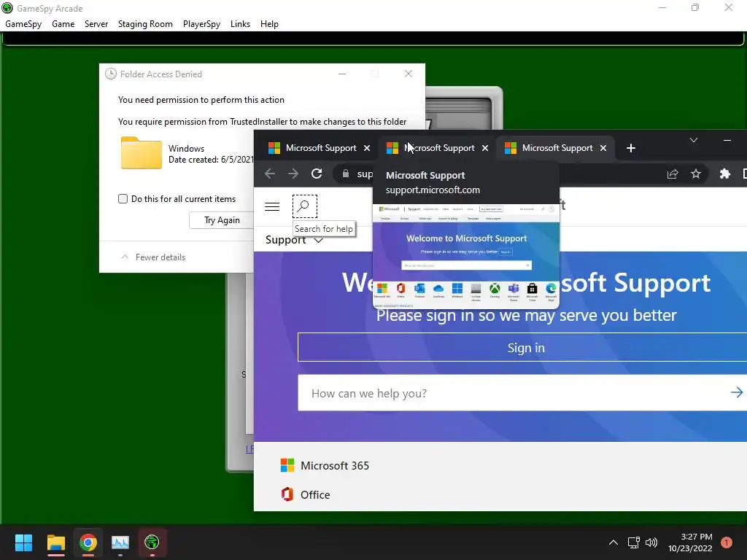
Task: Close the third Microsoft Support tab
Action: tap(603, 148)
